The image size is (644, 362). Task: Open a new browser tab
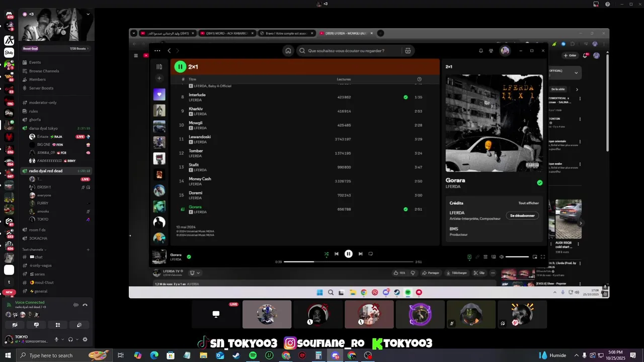380,33
